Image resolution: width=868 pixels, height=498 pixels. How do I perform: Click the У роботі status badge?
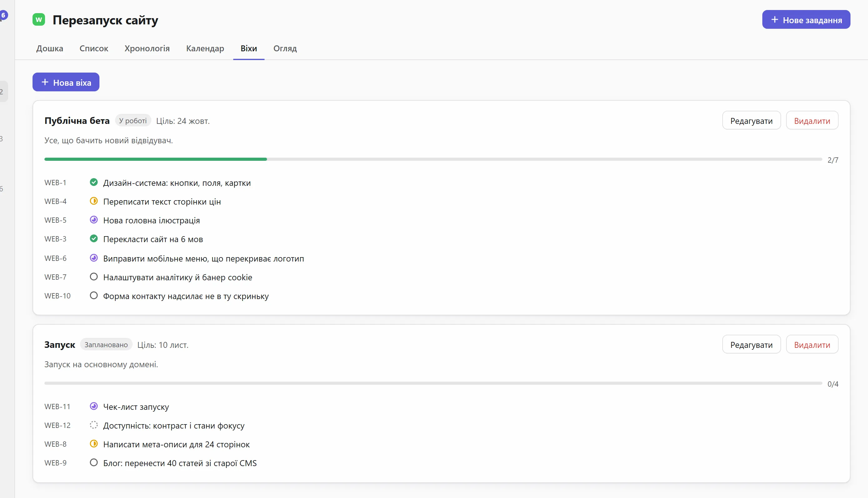pyautogui.click(x=133, y=121)
